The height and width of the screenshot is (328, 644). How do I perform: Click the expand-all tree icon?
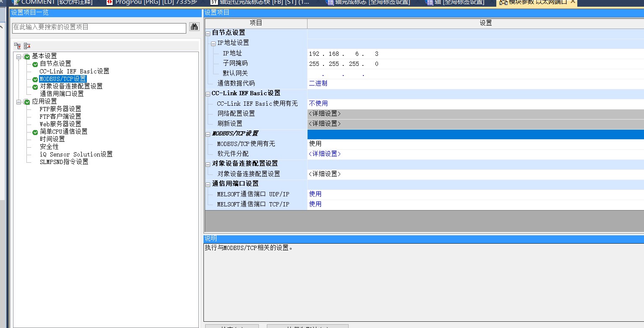(18, 46)
